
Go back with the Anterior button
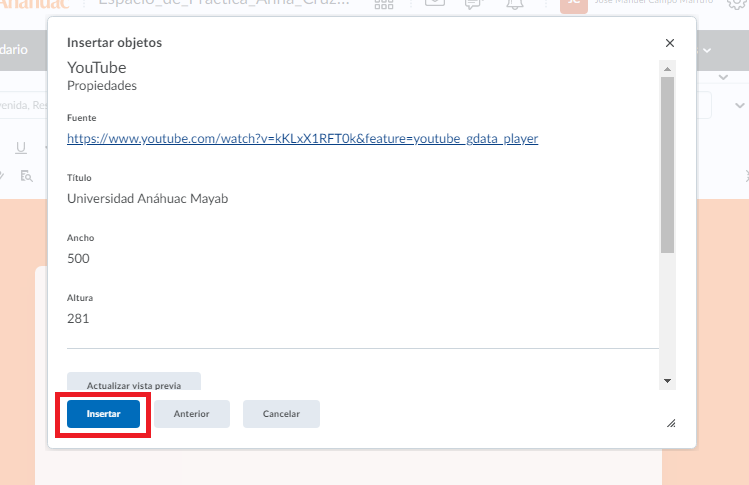pyautogui.click(x=191, y=414)
